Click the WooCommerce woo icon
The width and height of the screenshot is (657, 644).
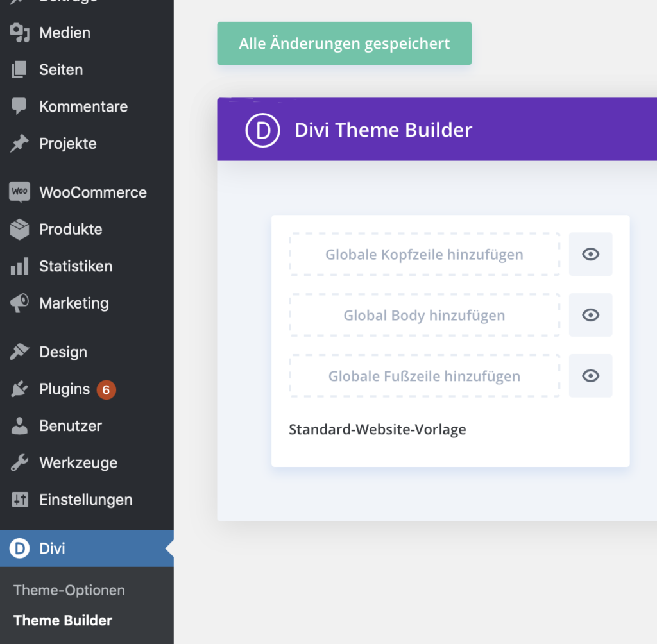(19, 192)
